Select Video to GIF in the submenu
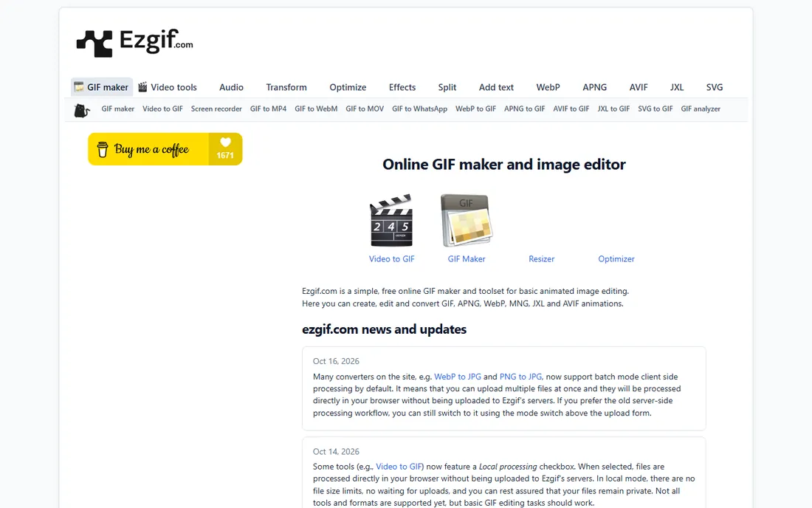The image size is (812, 508). click(x=162, y=109)
